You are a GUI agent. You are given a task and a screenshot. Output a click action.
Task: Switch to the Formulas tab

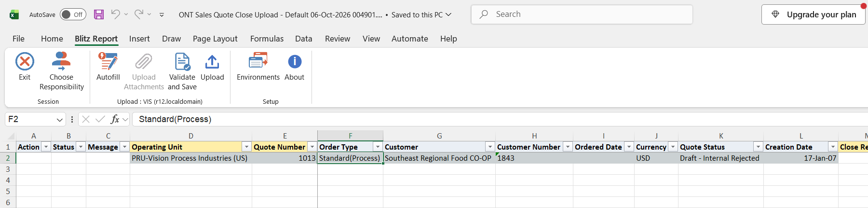(267, 39)
